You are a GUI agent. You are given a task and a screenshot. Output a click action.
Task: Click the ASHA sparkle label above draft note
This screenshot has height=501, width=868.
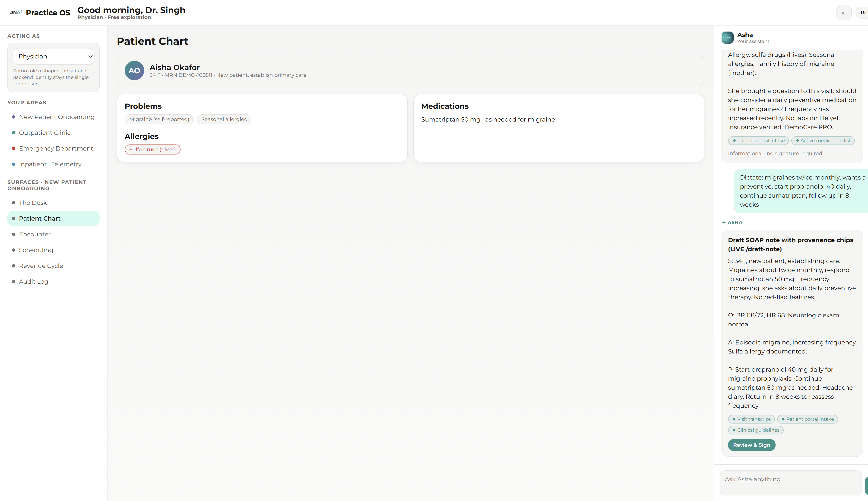[732, 223]
